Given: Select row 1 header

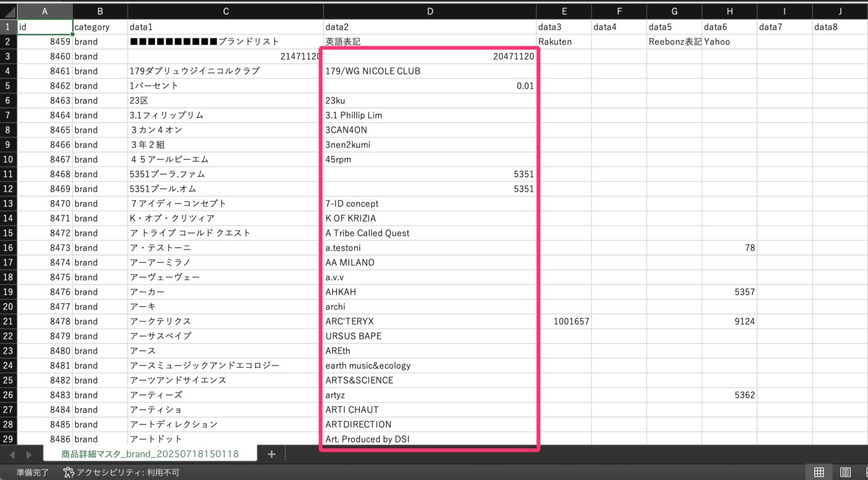Looking at the screenshot, I should tap(8, 27).
